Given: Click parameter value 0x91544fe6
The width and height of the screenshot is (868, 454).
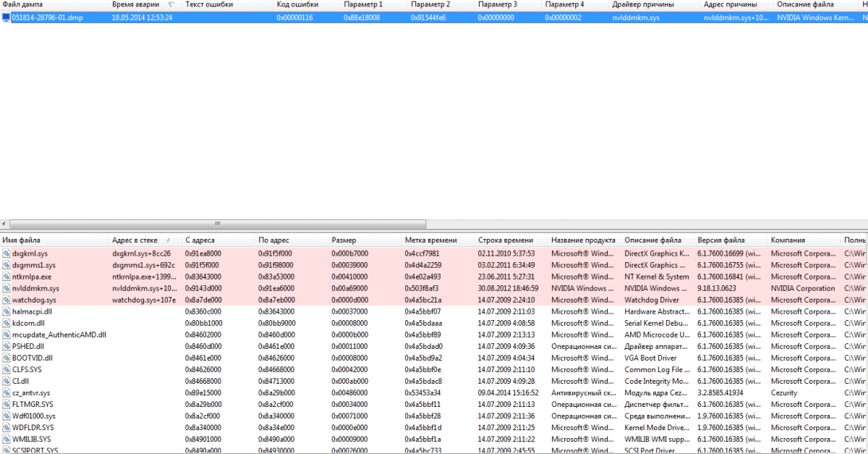Looking at the screenshot, I should click(429, 16).
